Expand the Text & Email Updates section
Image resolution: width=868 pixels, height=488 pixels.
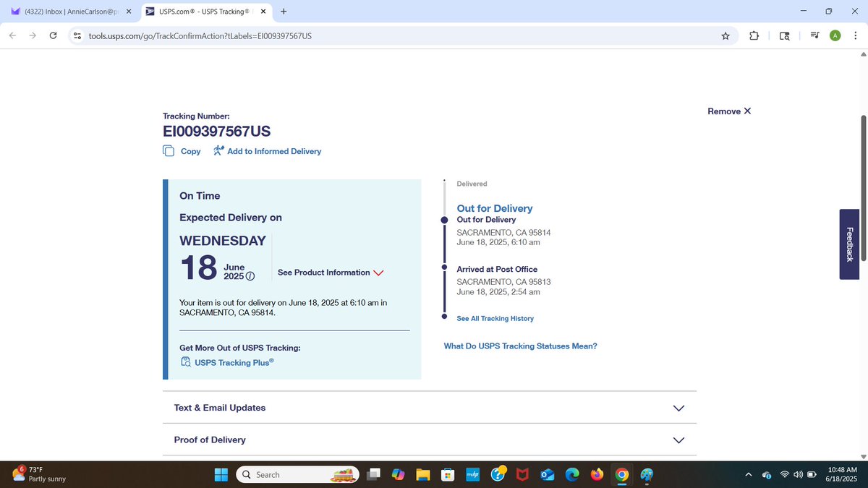(x=430, y=408)
